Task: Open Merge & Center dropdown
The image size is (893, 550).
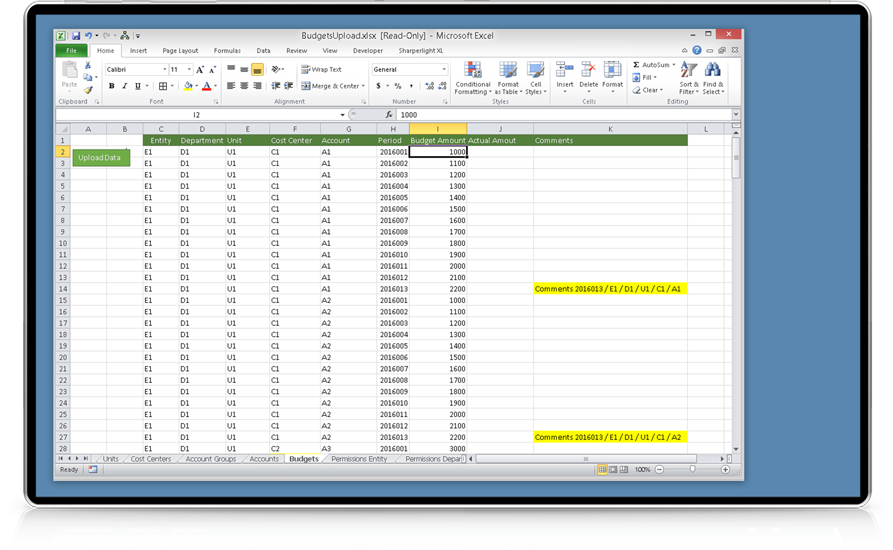Action: coord(363,86)
